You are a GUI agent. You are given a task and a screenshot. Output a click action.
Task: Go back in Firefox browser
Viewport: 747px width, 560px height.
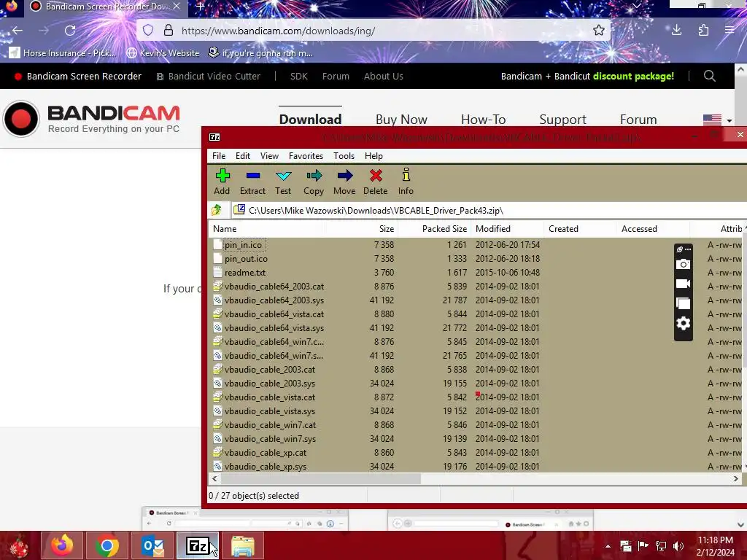[18, 31]
